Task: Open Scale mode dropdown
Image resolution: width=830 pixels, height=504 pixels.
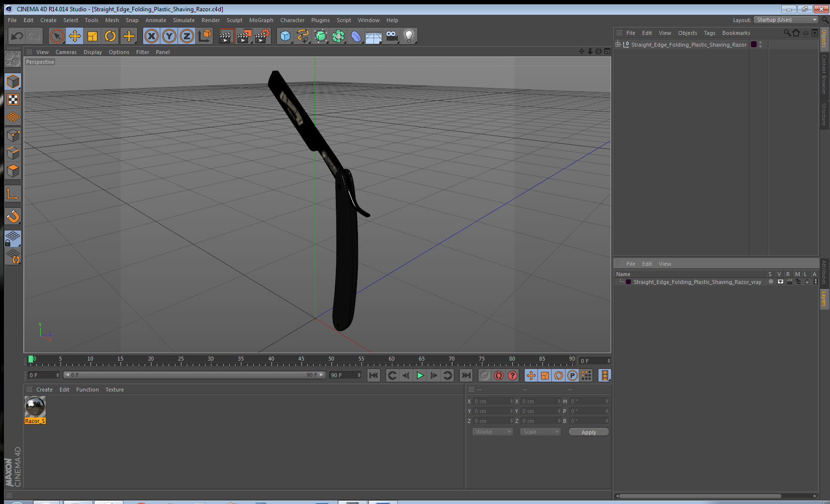Action: coord(540,432)
